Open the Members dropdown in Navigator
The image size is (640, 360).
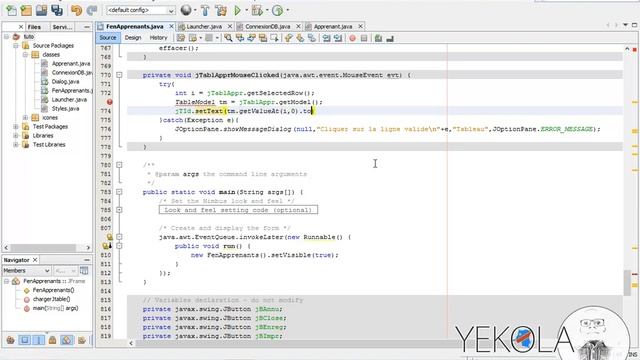click(x=27, y=271)
